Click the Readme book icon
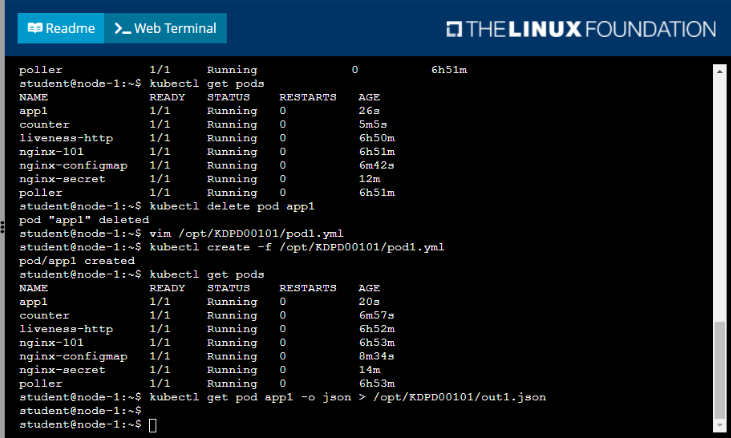Image resolution: width=731 pixels, height=438 pixels. point(35,28)
